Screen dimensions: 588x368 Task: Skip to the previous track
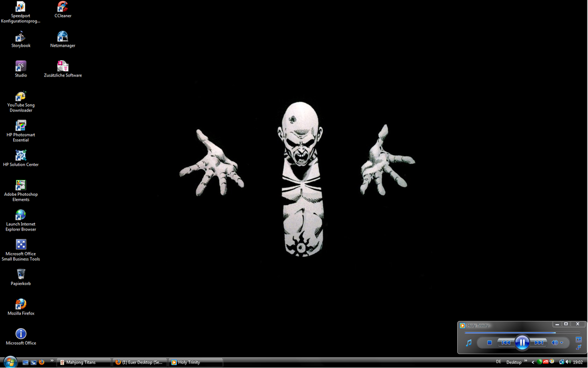point(506,342)
